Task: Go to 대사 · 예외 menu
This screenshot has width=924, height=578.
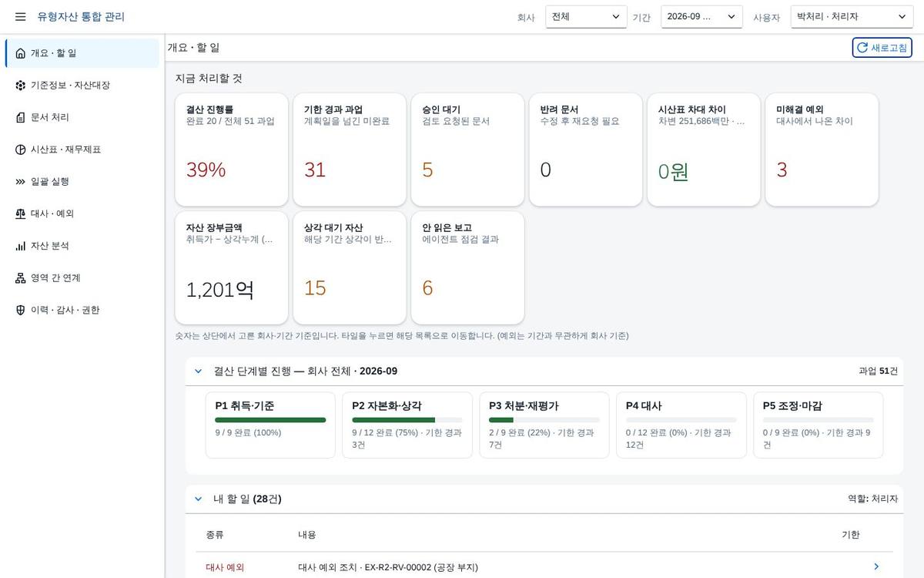Action: coord(82,213)
